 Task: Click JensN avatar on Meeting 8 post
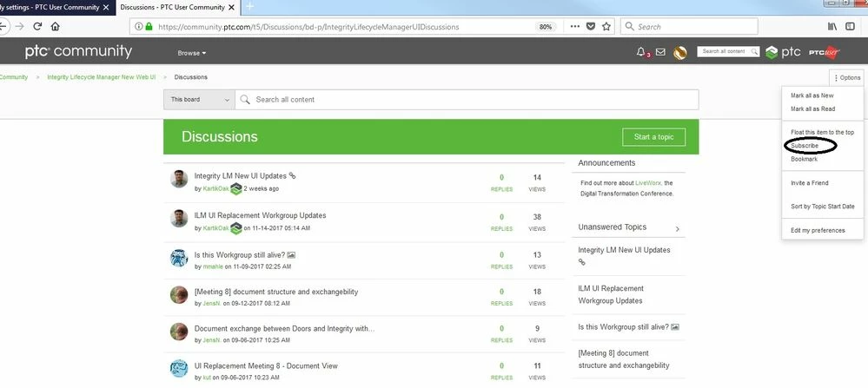pos(179,294)
